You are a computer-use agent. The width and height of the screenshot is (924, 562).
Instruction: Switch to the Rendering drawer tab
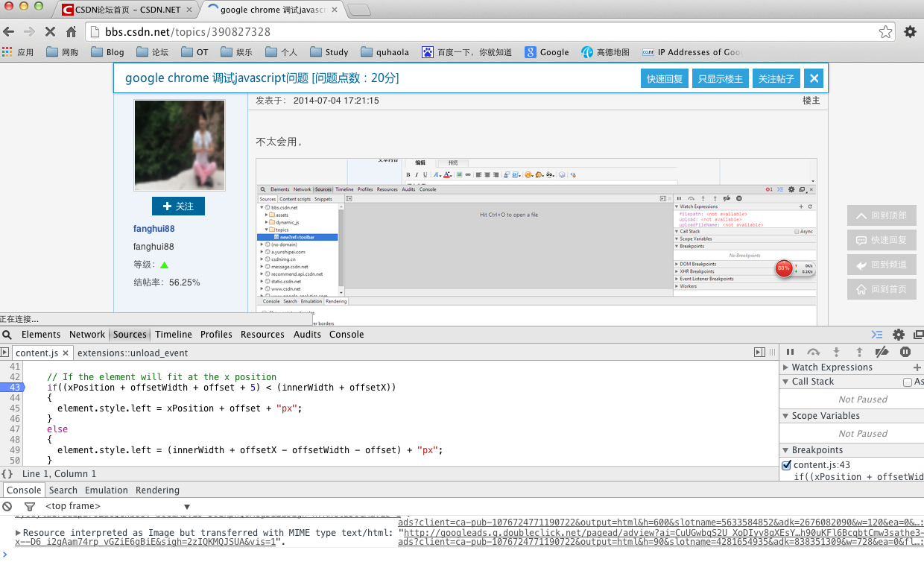point(157,490)
